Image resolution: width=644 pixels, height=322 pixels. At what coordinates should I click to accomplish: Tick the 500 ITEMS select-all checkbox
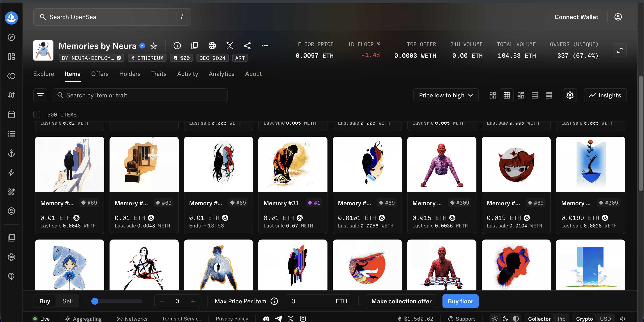tap(37, 114)
